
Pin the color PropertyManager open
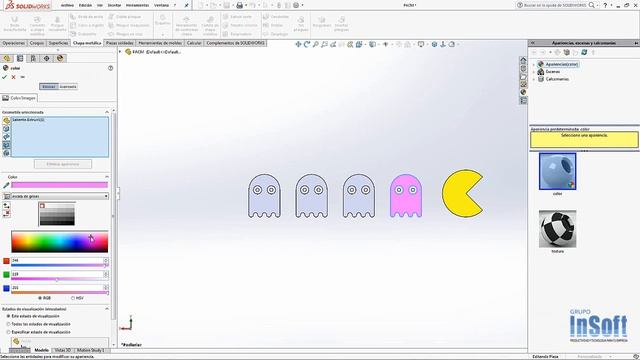[22, 77]
